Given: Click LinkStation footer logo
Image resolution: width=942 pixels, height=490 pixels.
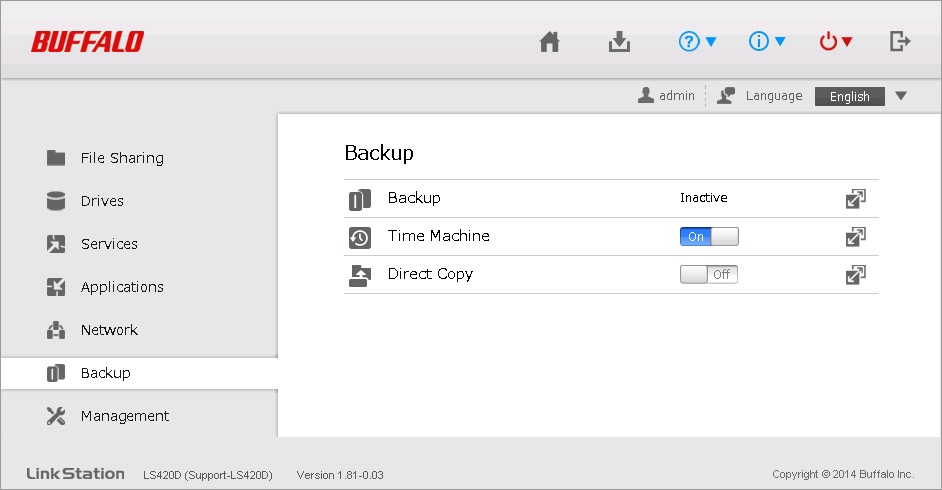Looking at the screenshot, I should coord(75,474).
